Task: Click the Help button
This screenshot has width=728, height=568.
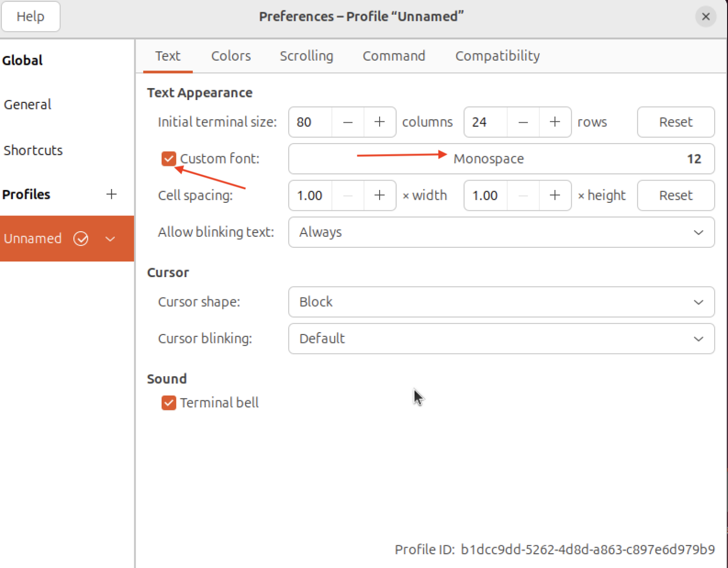Action: 31,17
